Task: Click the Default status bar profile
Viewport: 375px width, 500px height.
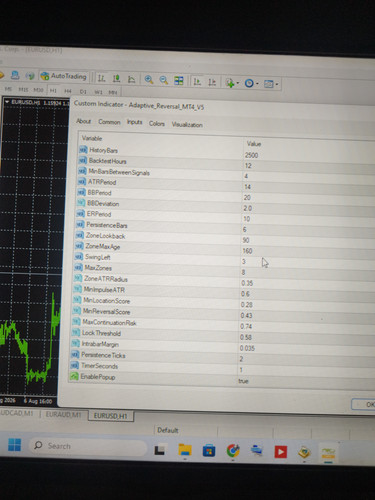Action: [168, 430]
